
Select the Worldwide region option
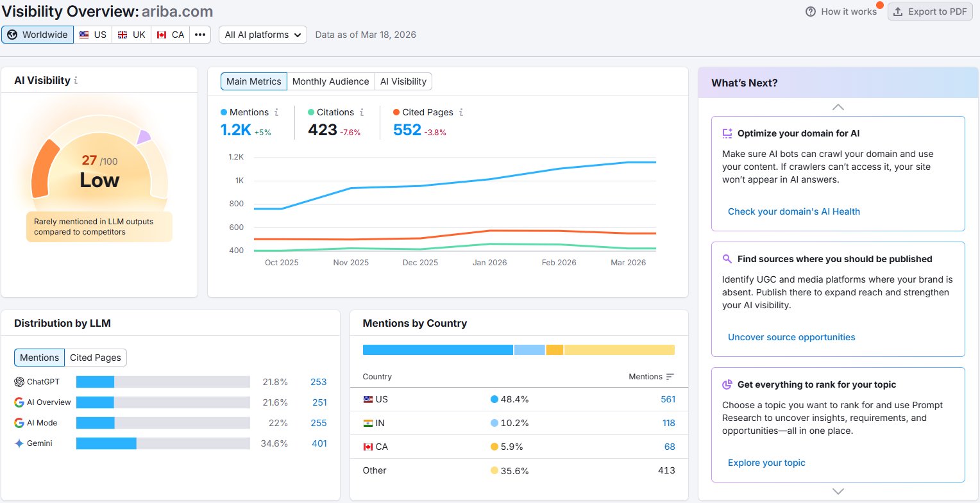tap(38, 35)
